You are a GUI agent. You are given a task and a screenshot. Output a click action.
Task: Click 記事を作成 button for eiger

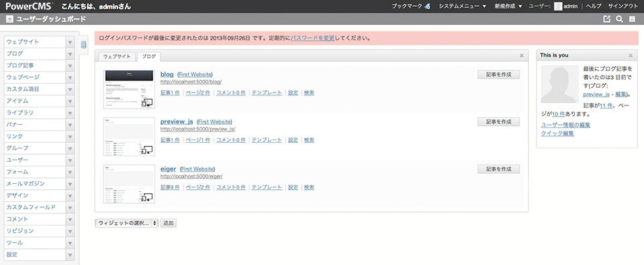coord(498,169)
